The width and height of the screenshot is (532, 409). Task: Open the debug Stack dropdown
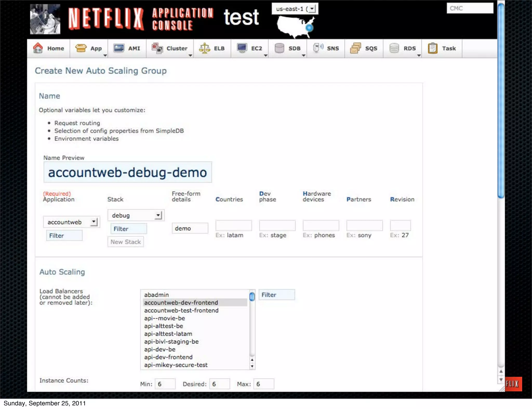click(x=136, y=215)
